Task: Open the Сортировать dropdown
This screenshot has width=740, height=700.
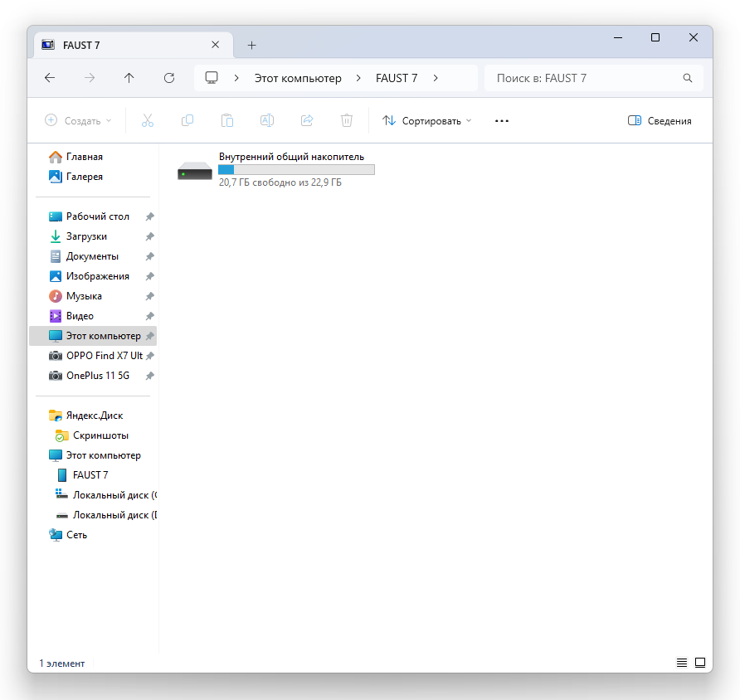Action: [x=427, y=121]
